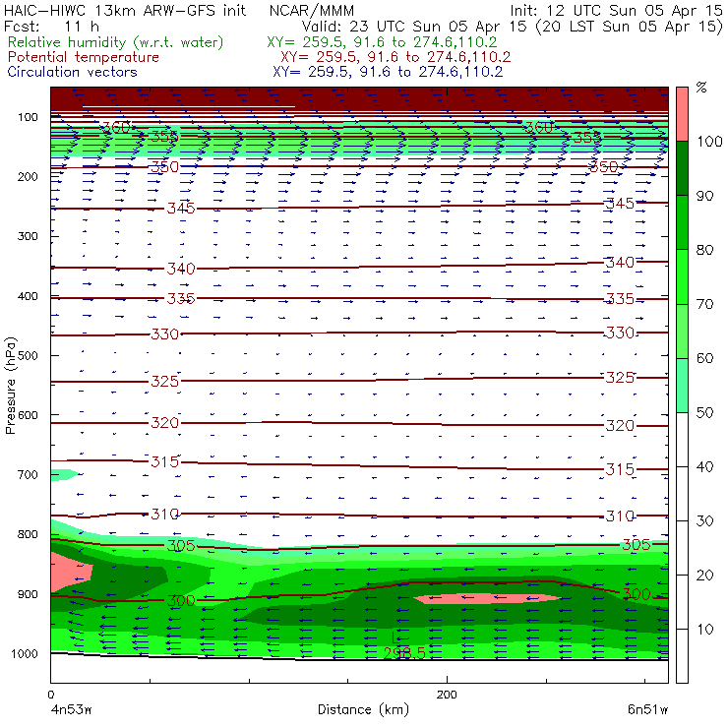Click the '(20 LST Sun 05 Apr 15)' text
728x728 pixels.
click(x=630, y=27)
